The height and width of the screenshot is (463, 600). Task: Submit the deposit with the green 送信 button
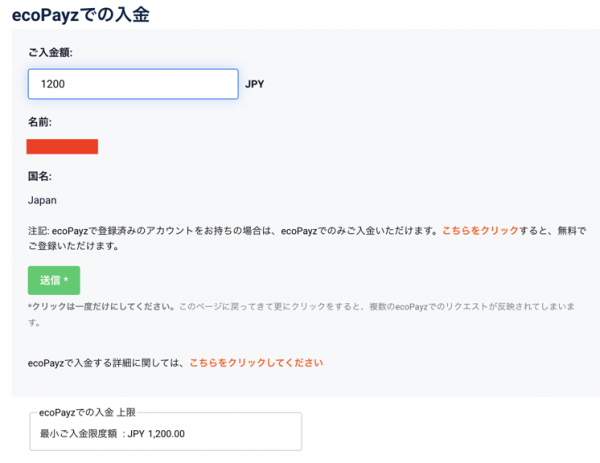54,280
